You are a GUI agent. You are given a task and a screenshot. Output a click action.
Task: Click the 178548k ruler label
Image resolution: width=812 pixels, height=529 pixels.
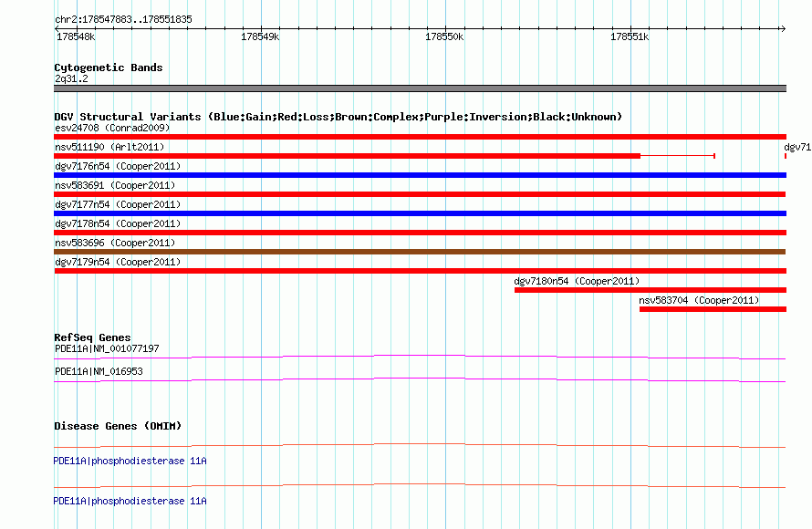click(76, 36)
